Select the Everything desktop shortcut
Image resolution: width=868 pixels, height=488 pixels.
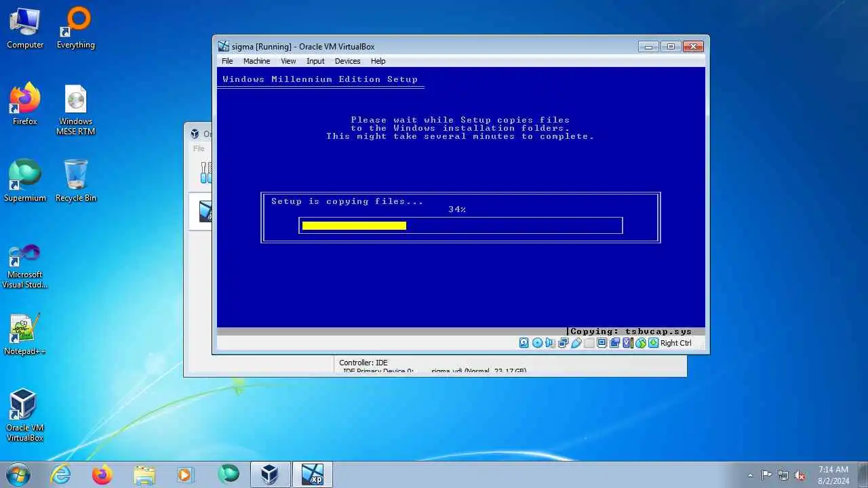click(x=76, y=28)
